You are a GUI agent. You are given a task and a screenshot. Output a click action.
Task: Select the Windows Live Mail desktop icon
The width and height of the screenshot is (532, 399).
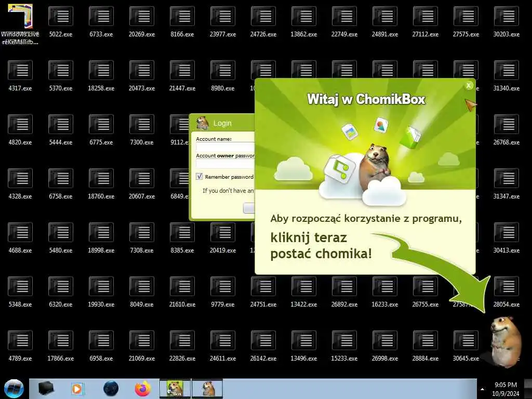[20, 24]
